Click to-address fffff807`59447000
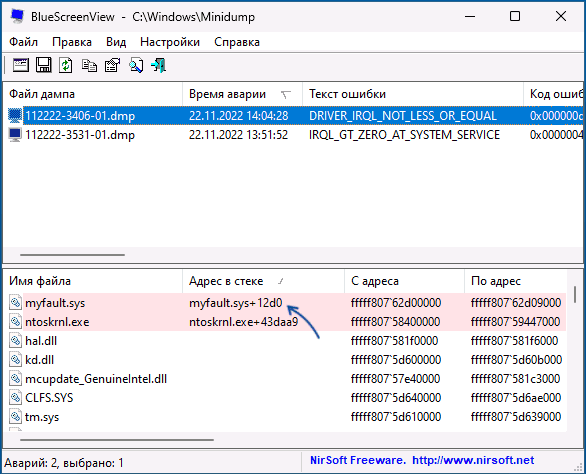Image resolution: width=586 pixels, height=474 pixels. 516,322
